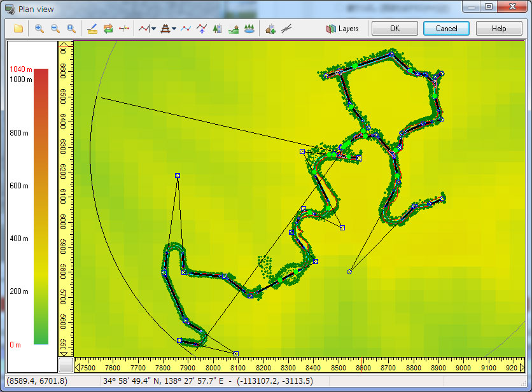The width and height of the screenshot is (532, 392).
Task: Click the terrain hill tool icon
Action: tap(234, 29)
